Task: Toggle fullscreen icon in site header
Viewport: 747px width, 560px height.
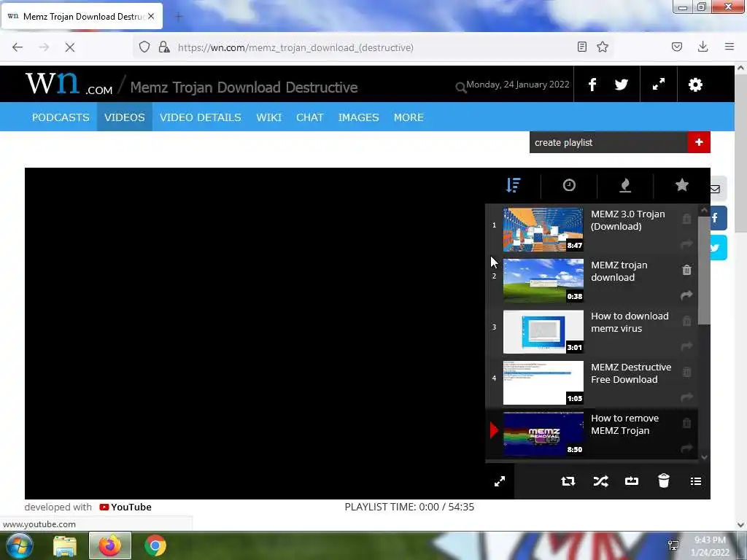Action: (659, 85)
